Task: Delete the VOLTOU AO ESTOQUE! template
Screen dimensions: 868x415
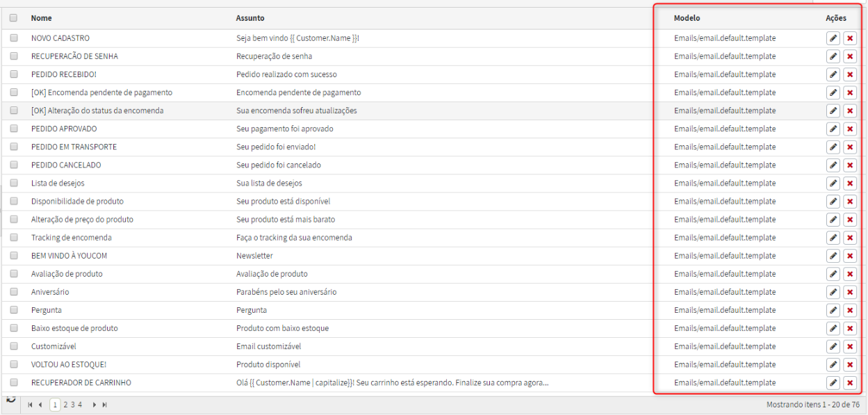Action: tap(850, 365)
